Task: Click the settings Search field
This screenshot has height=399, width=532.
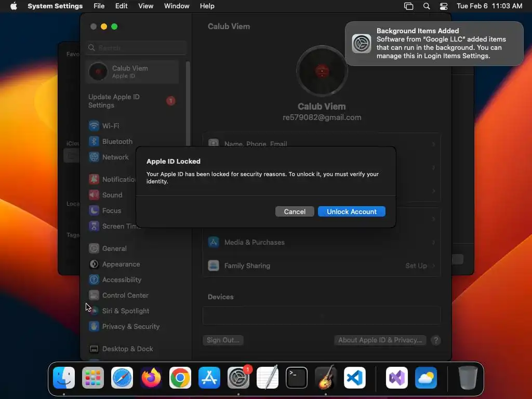Action: (136, 48)
